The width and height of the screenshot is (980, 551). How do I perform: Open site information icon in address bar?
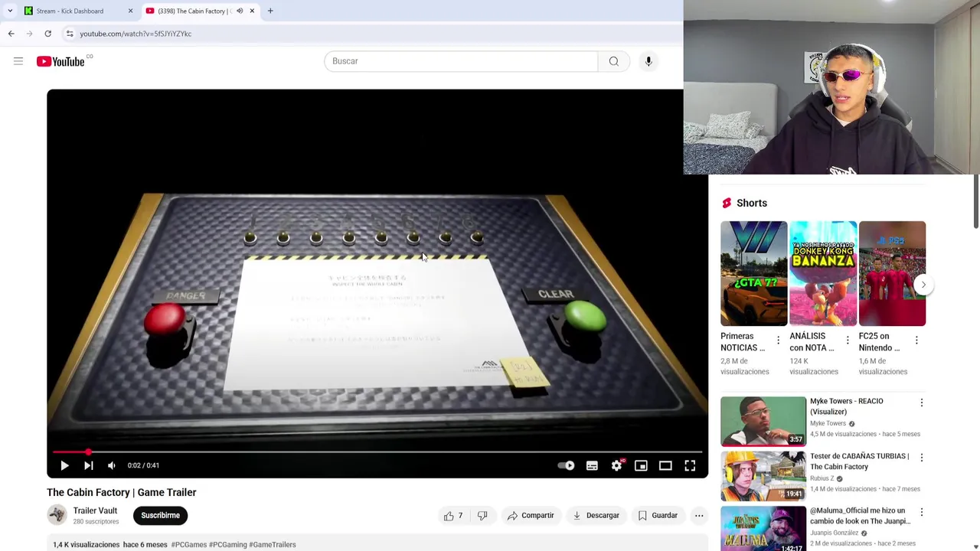point(70,34)
